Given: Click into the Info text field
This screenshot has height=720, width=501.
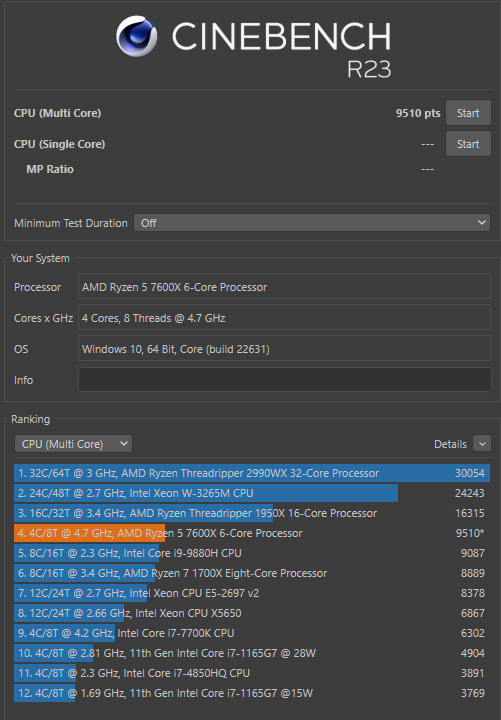Looking at the screenshot, I should [284, 380].
